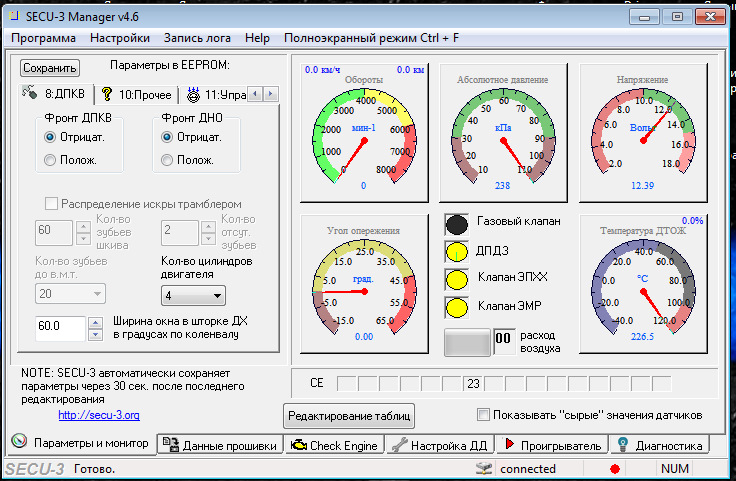Click the 12.39 voltage reading

642,185
